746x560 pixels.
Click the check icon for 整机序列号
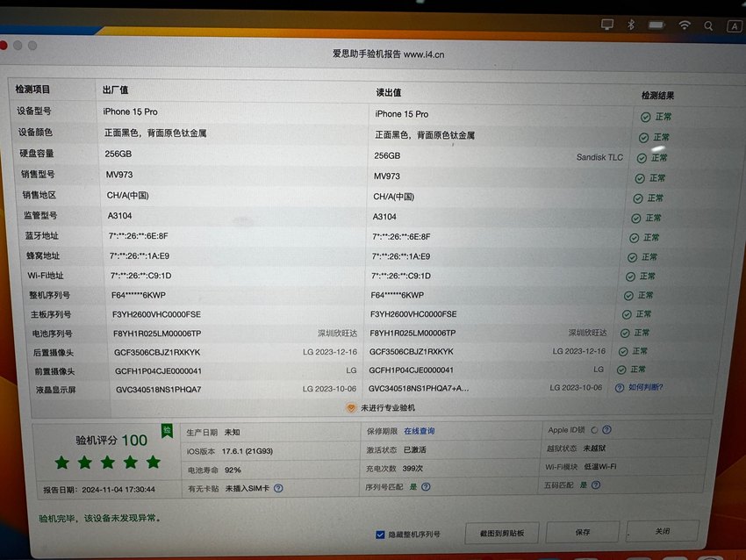coord(628,296)
